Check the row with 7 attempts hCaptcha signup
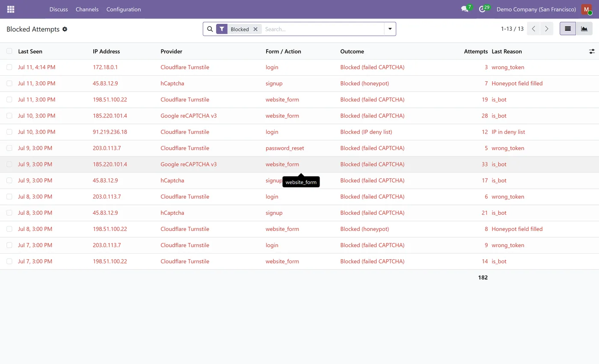599x364 pixels. 9,83
